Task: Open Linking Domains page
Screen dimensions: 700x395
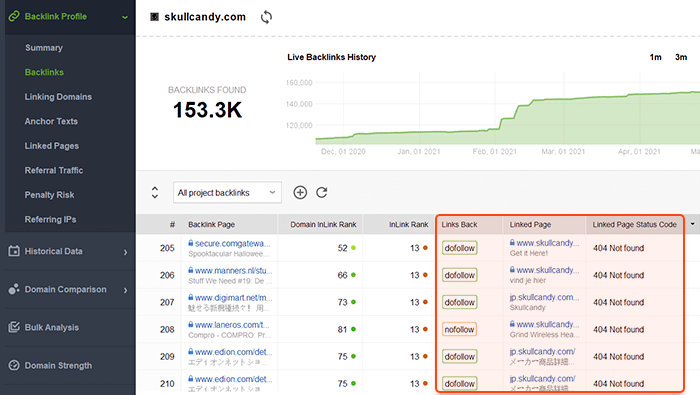Action: pos(58,97)
